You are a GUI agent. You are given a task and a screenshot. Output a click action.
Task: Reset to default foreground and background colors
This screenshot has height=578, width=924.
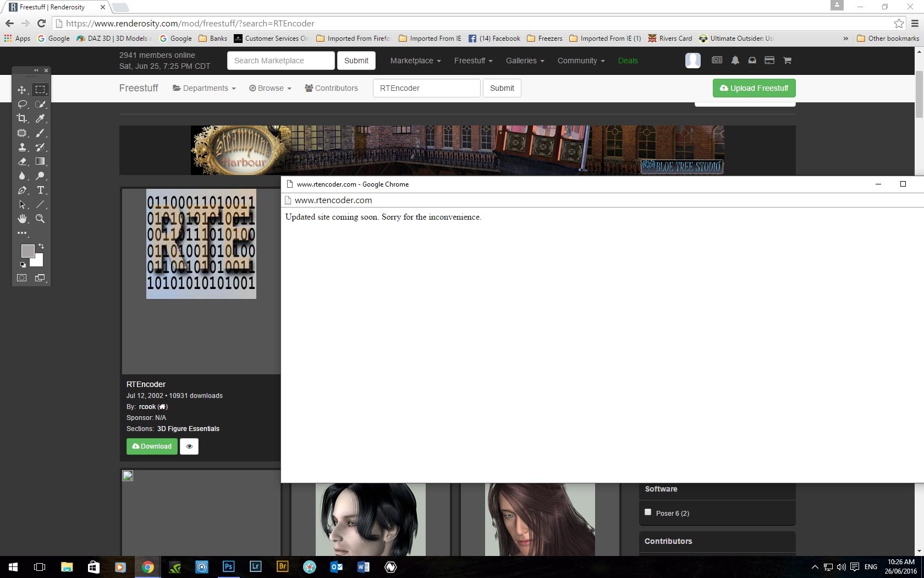click(x=23, y=265)
